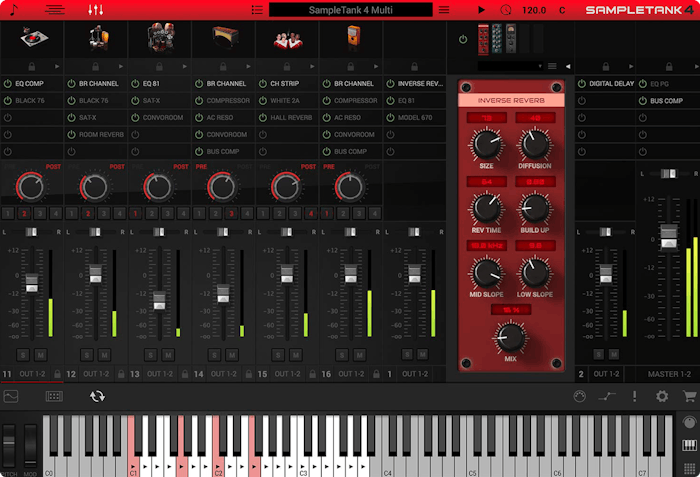700x477 pixels.
Task: Mute return channel 2
Action: coord(614,355)
